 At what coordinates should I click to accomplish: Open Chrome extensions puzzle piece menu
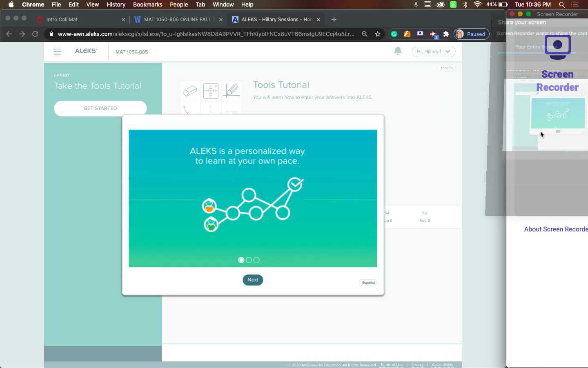(x=447, y=34)
